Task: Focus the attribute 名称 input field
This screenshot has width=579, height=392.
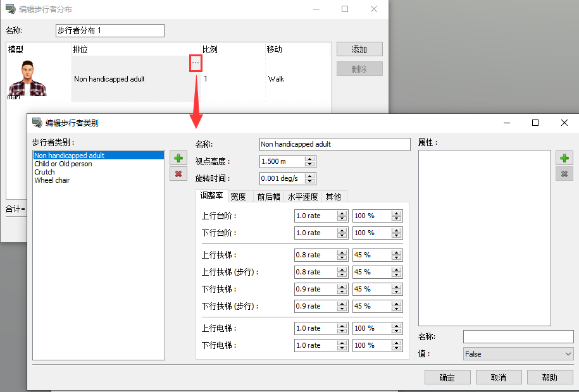Action: tap(518, 336)
